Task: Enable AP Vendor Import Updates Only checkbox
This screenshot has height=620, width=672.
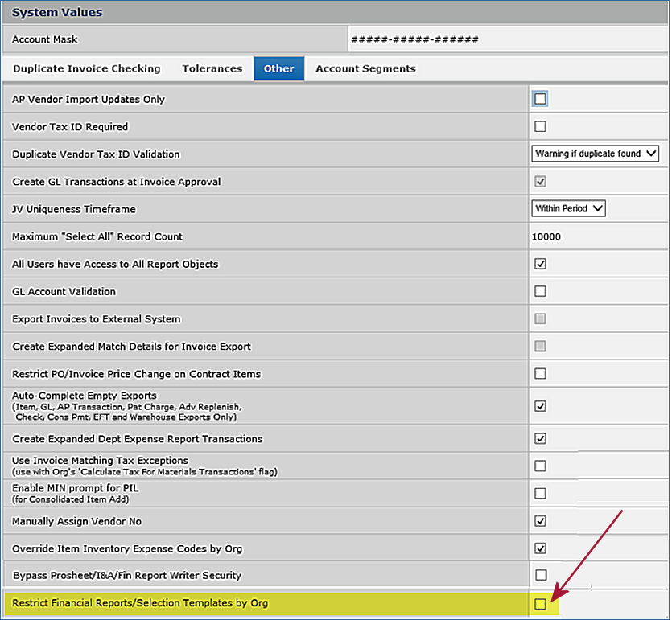Action: pyautogui.click(x=540, y=99)
